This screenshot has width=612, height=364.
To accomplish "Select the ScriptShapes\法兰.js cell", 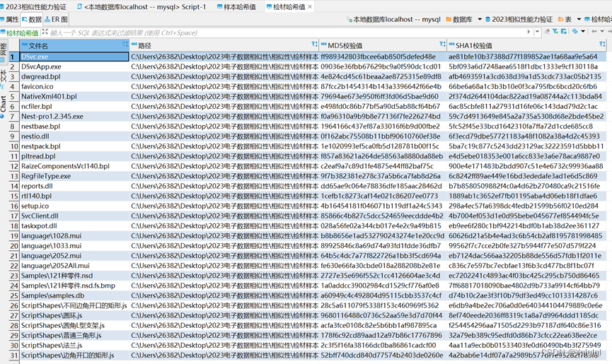I will pyautogui.click(x=74, y=346).
